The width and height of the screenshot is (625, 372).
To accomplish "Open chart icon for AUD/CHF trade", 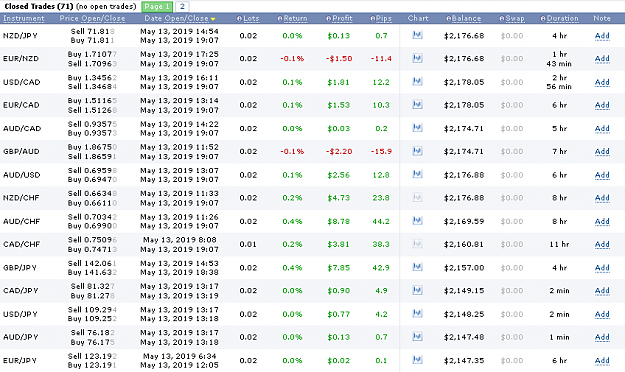I will coord(417,220).
